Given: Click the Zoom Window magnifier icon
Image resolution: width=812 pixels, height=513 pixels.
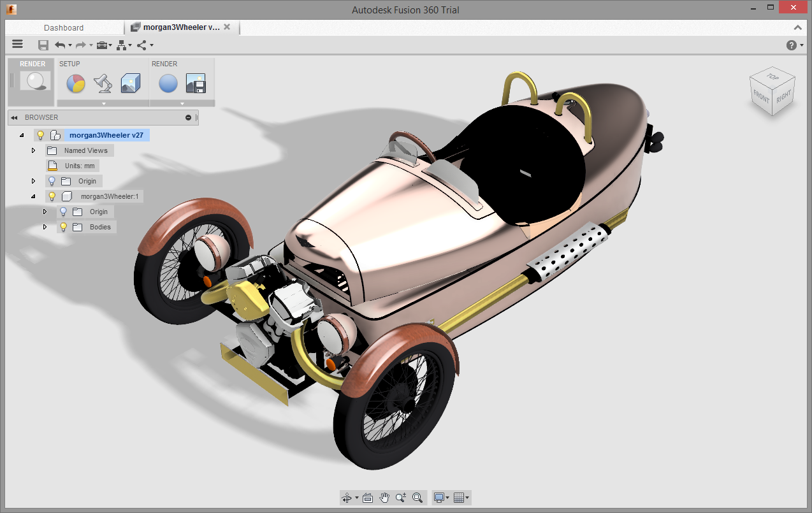Looking at the screenshot, I should [417, 498].
